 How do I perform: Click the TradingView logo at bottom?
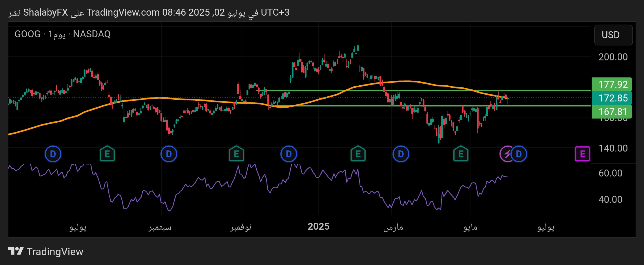tap(46, 251)
